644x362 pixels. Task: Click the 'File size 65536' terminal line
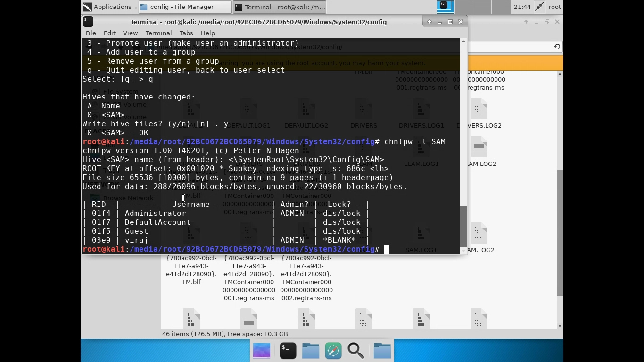pos(238,177)
